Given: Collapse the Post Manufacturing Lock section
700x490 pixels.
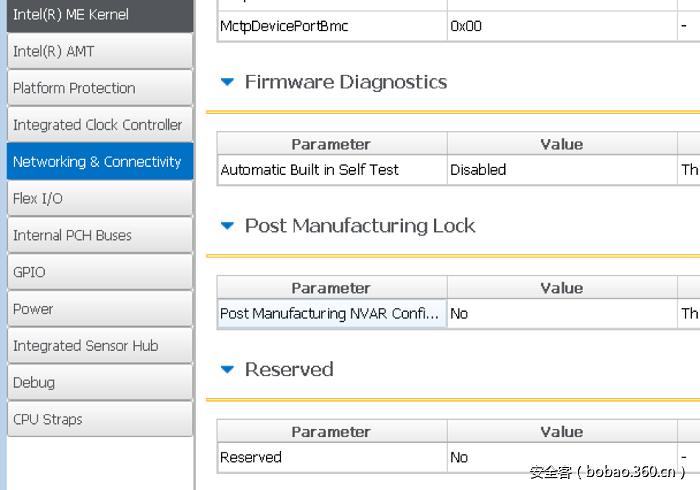Looking at the screenshot, I should (x=227, y=226).
